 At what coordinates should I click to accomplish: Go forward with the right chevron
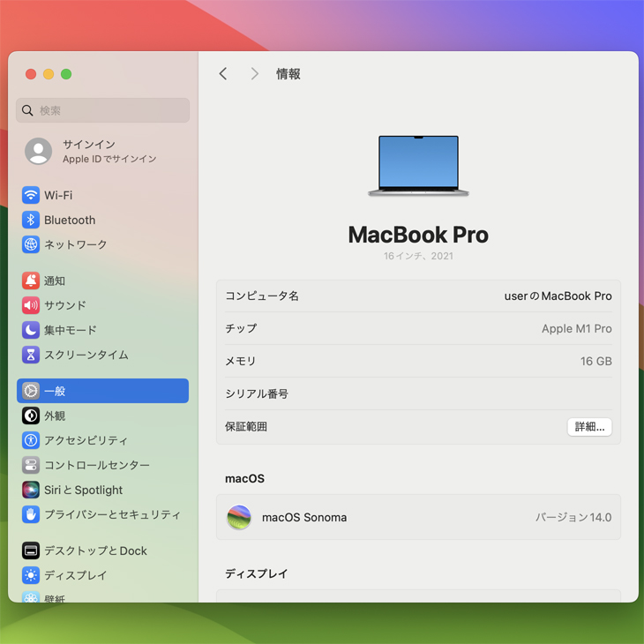pyautogui.click(x=255, y=73)
